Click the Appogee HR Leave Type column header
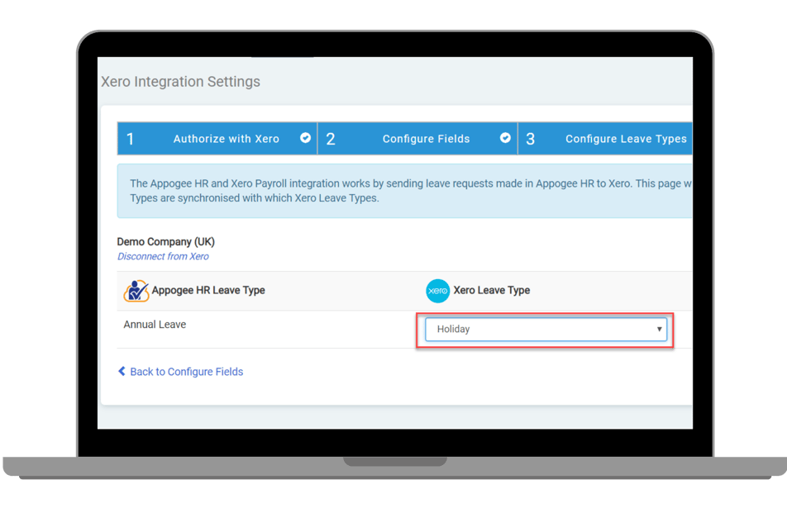Screen dimensions: 787x532 tap(208, 290)
